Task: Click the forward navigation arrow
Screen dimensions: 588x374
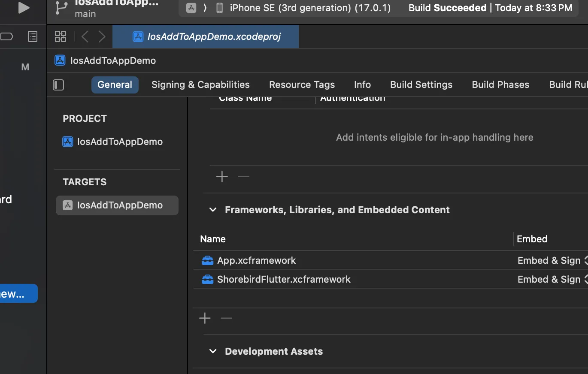Action: (102, 36)
